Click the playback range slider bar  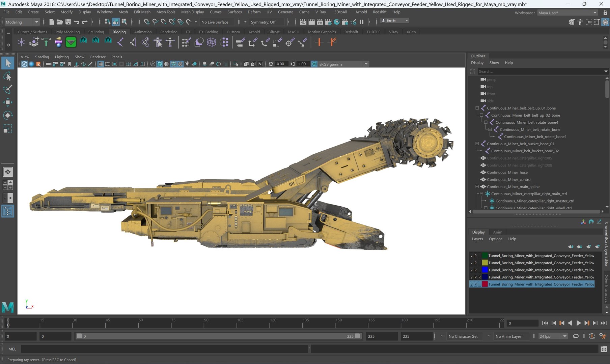(x=218, y=336)
